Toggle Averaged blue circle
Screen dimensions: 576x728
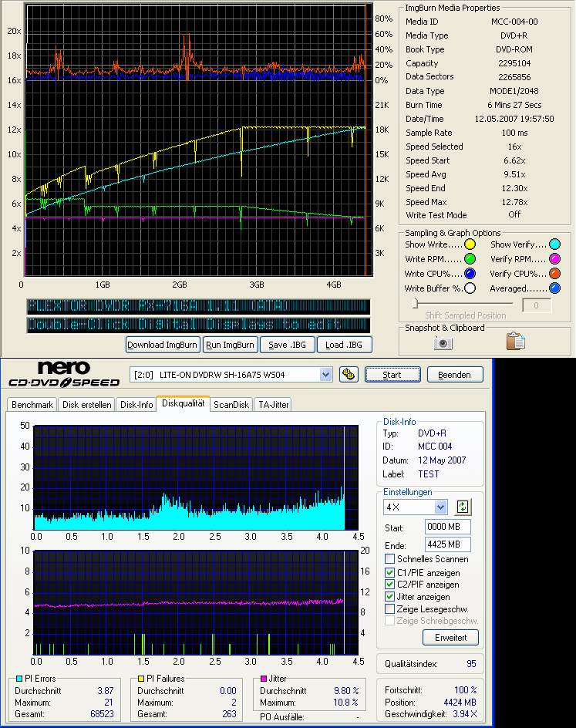pos(554,288)
